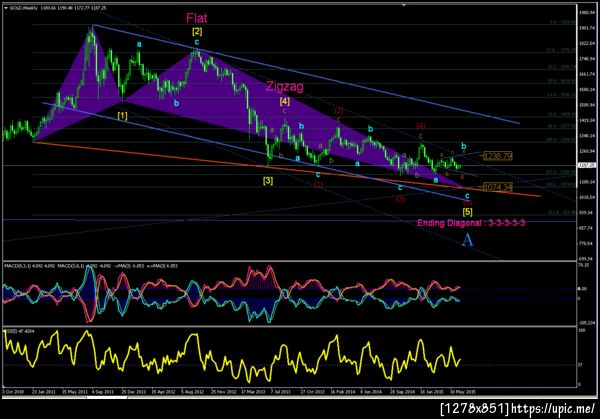The image size is (600, 419).
Task: Click the "23 Jan 2011" date label
Action: coord(44,392)
